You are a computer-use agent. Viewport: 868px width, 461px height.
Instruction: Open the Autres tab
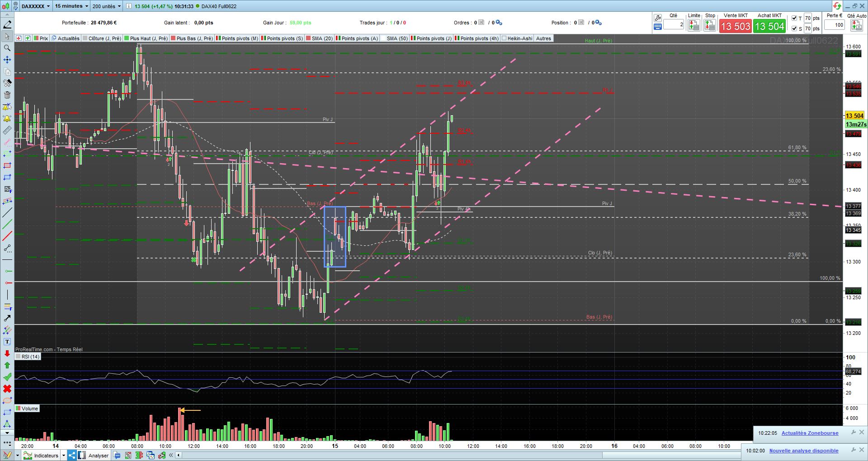(543, 38)
